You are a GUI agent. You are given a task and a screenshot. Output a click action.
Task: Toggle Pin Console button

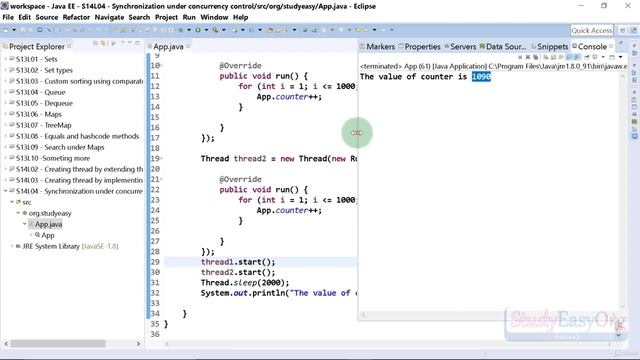point(587,57)
